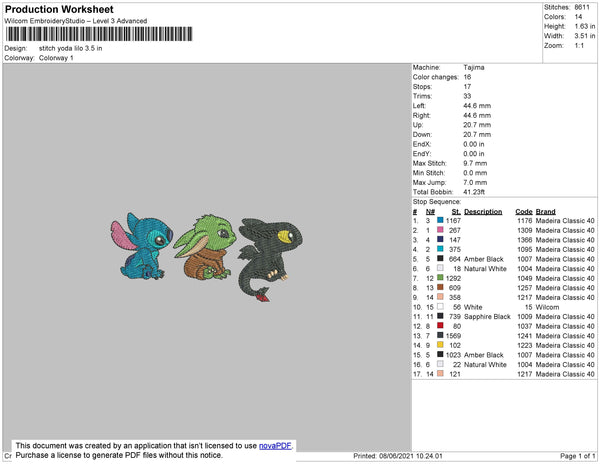Click the blue Stitch character embroidery
Image resolution: width=600 pixels, height=464 pixels.
[142, 246]
